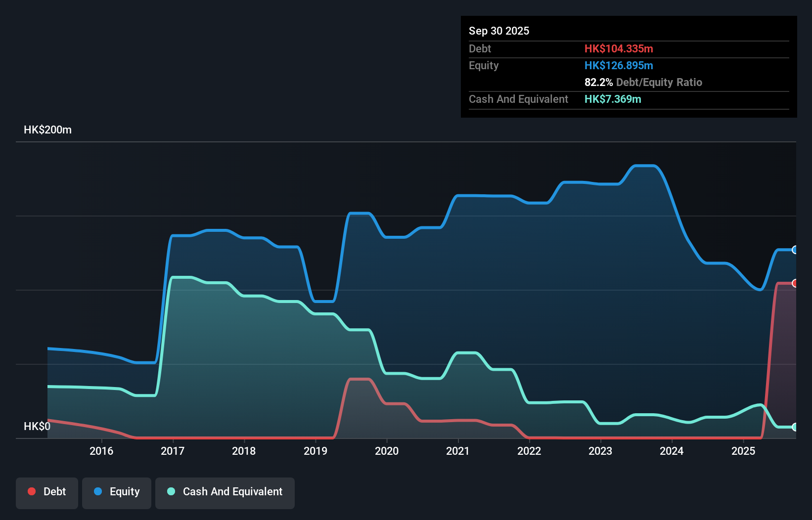Screen dimensions: 812x520
Task: Select the 2020 label on the timeline
Action: pos(387,451)
